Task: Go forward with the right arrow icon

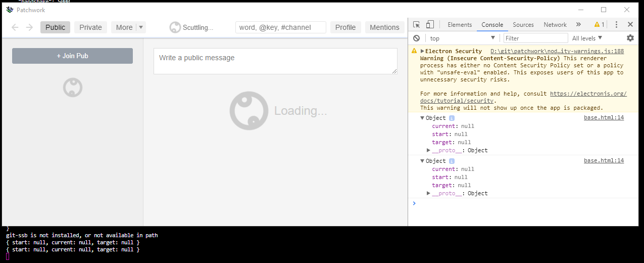Action: 29,27
